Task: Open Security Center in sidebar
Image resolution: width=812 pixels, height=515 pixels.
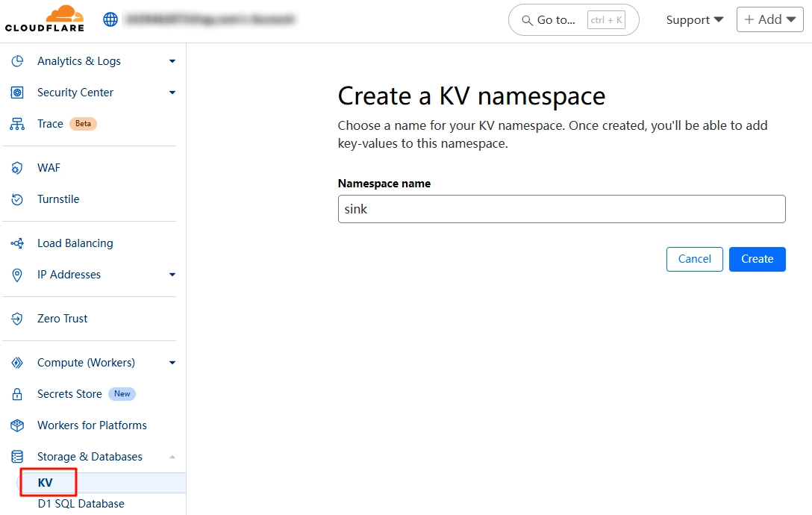Action: click(x=75, y=93)
